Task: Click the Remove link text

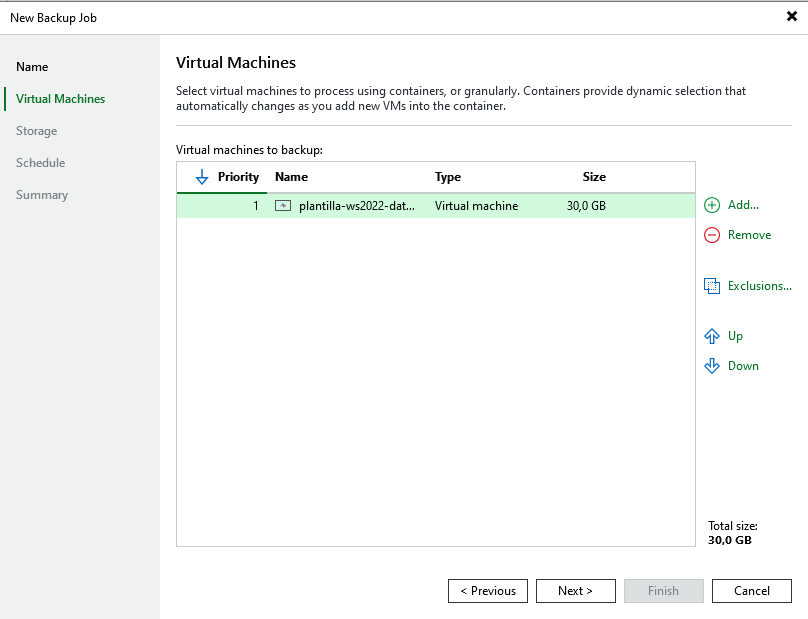Action: (749, 235)
